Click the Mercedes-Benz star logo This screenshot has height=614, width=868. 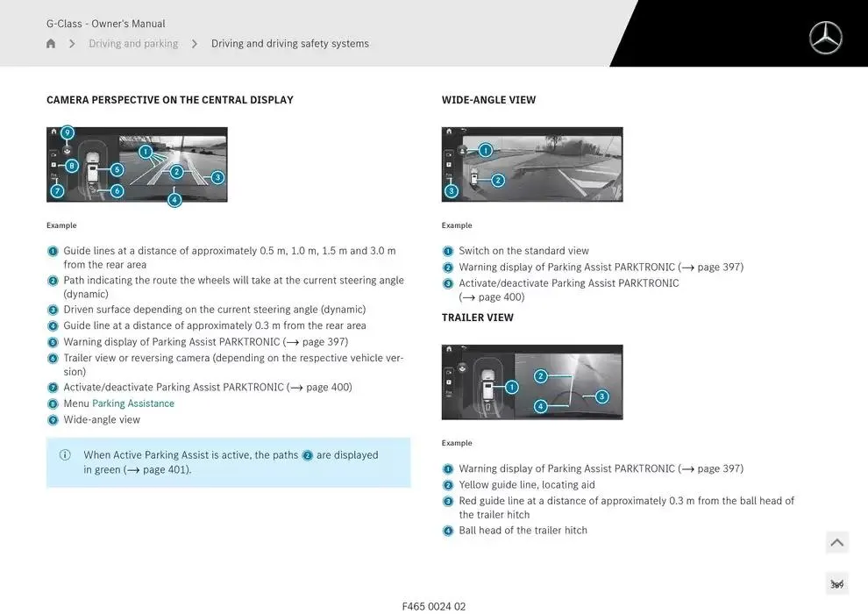click(x=825, y=38)
